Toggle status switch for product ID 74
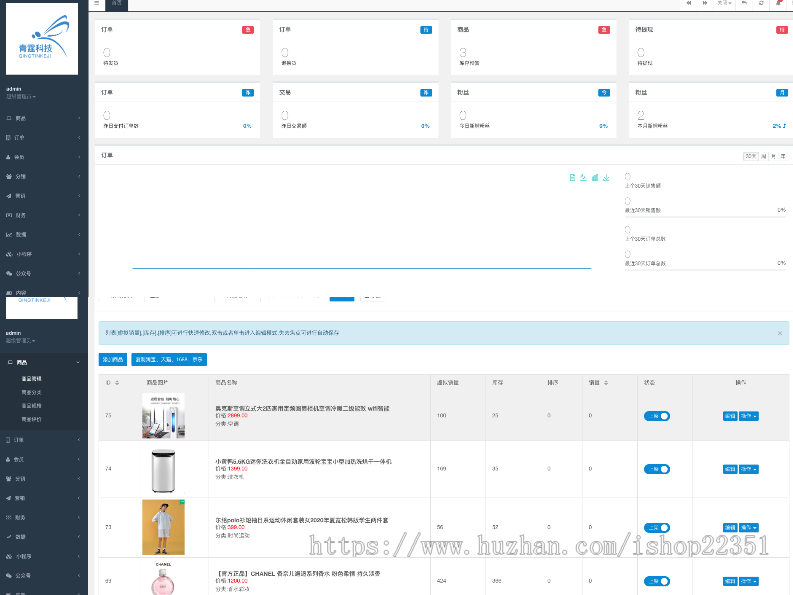 click(x=657, y=468)
